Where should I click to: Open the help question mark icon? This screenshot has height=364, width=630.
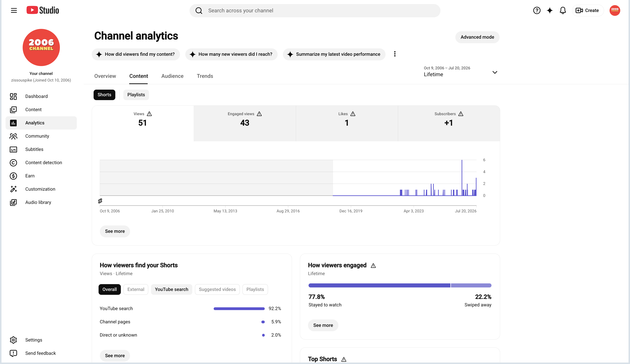click(x=536, y=10)
